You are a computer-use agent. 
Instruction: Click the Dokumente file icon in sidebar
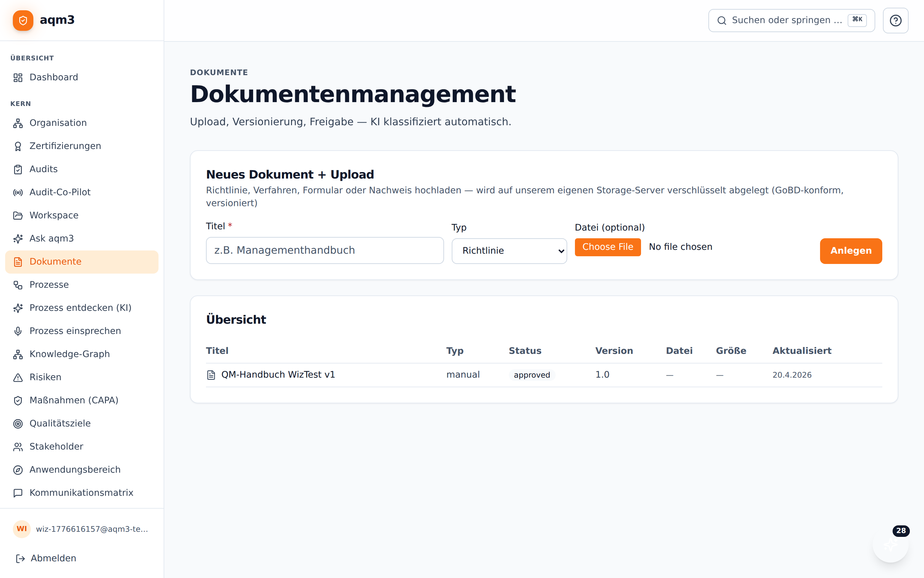pos(18,262)
